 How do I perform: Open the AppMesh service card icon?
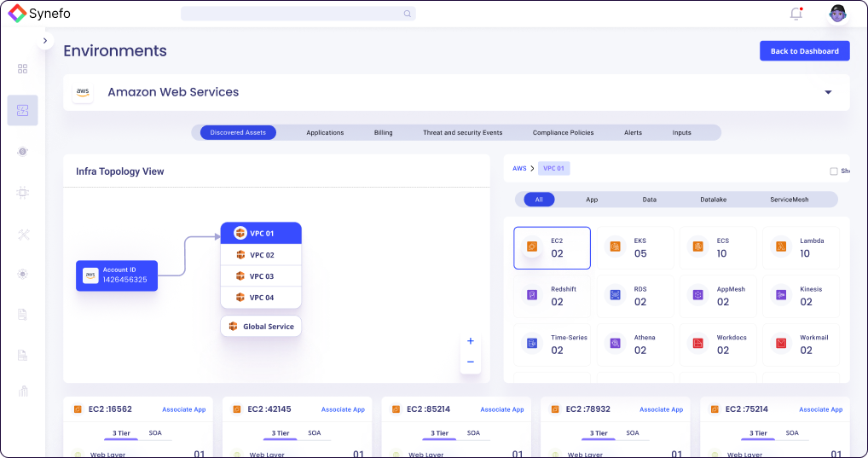point(698,295)
